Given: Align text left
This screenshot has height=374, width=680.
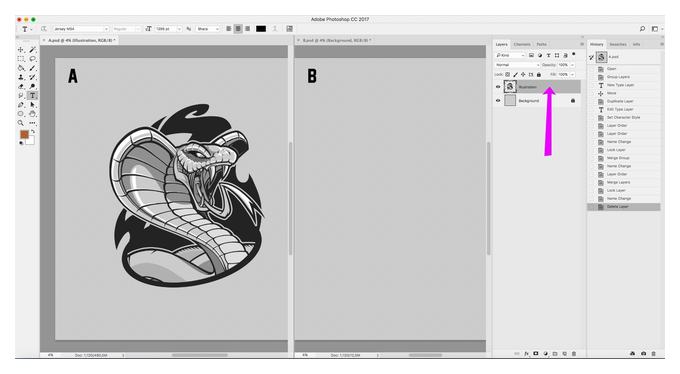Looking at the screenshot, I should tap(229, 29).
